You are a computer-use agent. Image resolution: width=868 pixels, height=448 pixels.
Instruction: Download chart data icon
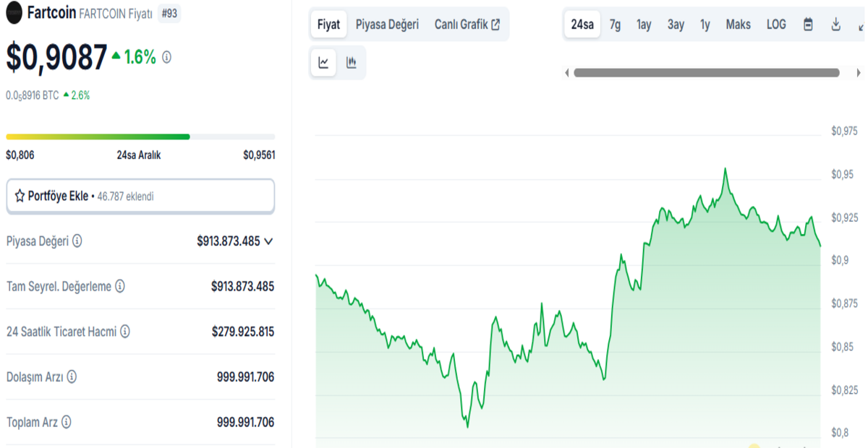click(835, 25)
